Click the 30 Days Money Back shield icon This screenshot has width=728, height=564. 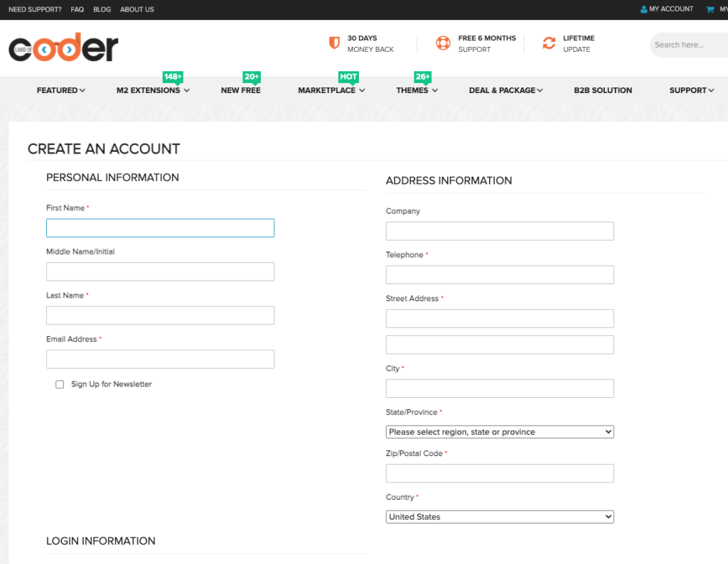(x=334, y=43)
